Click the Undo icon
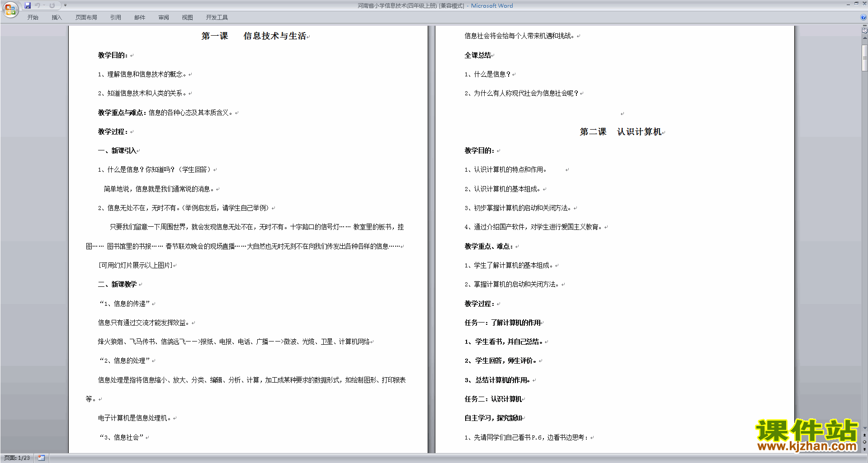Viewport: 868px width, 463px height. 38,5
